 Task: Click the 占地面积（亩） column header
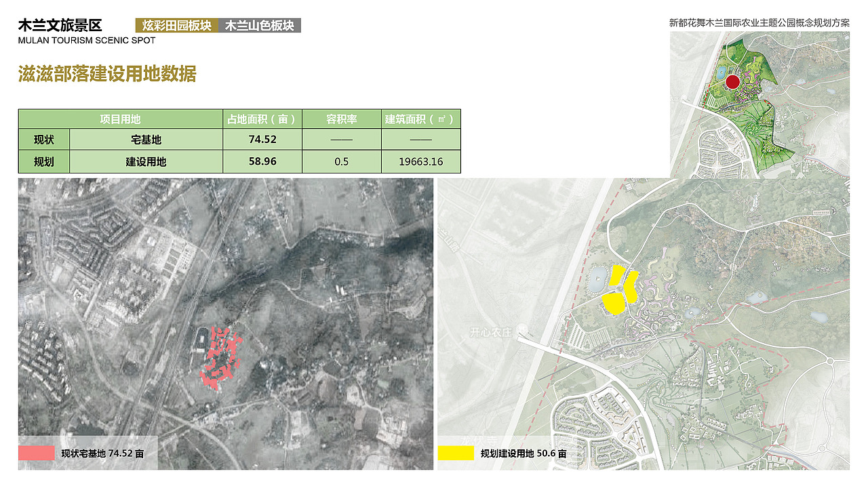tap(262, 119)
